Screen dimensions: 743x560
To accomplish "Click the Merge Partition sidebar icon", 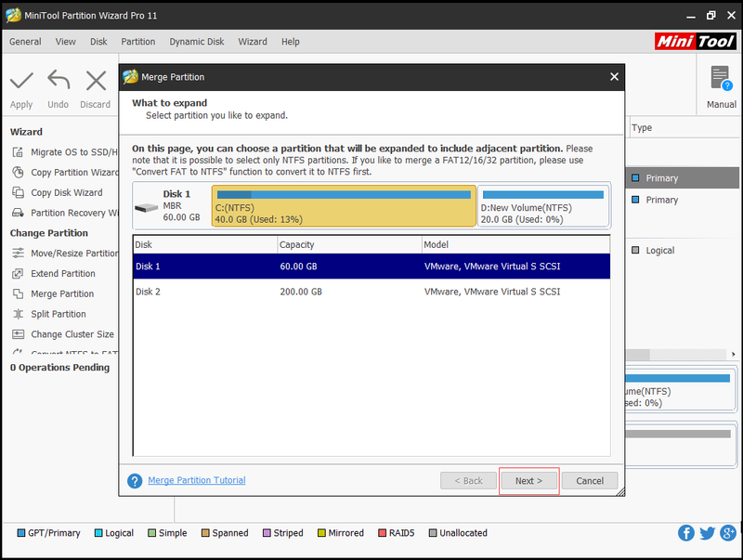I will click(18, 293).
